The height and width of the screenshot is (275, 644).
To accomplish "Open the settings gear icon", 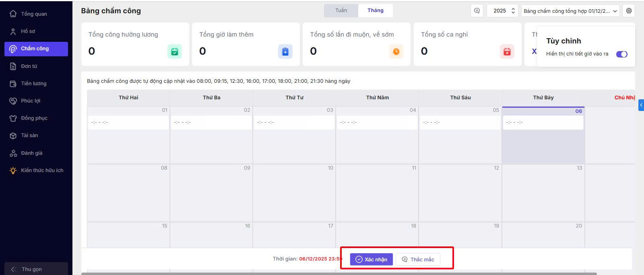I will (x=629, y=11).
